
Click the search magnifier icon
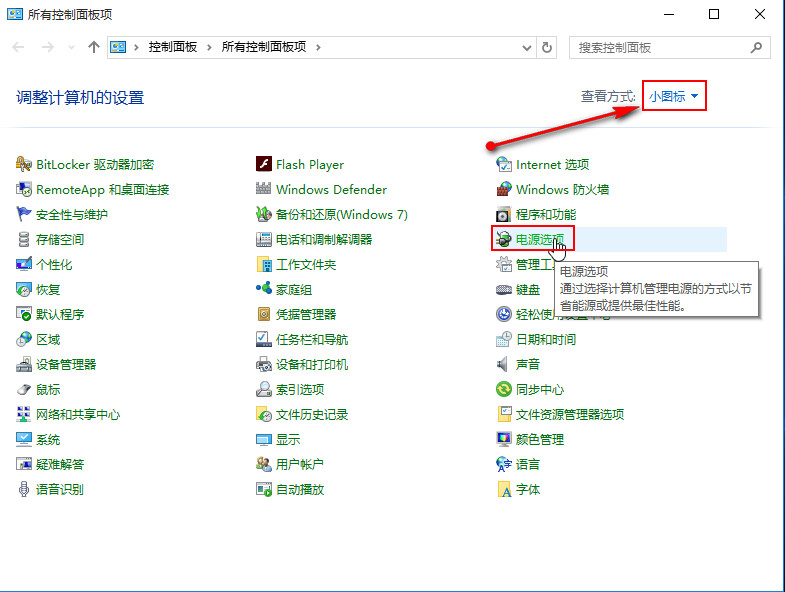(756, 48)
